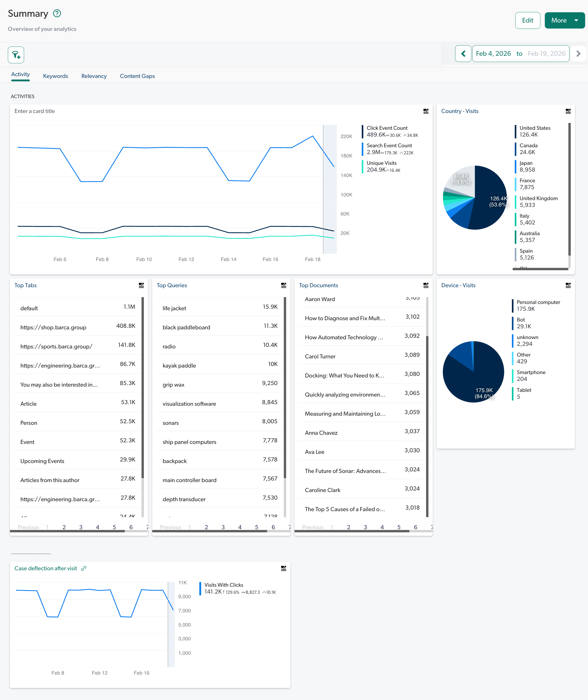
Task: Add a new filter
Action: click(x=16, y=55)
